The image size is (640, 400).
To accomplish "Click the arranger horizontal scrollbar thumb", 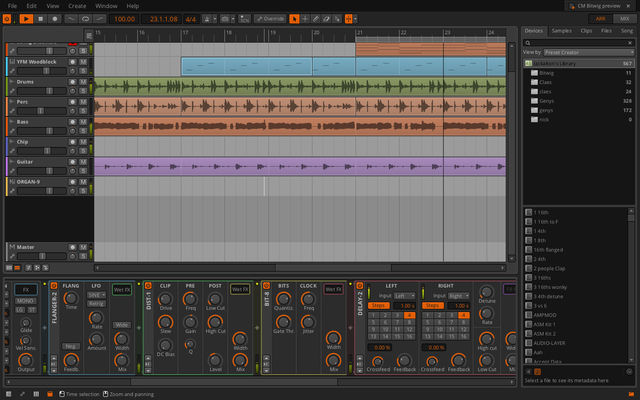I will coord(333,268).
